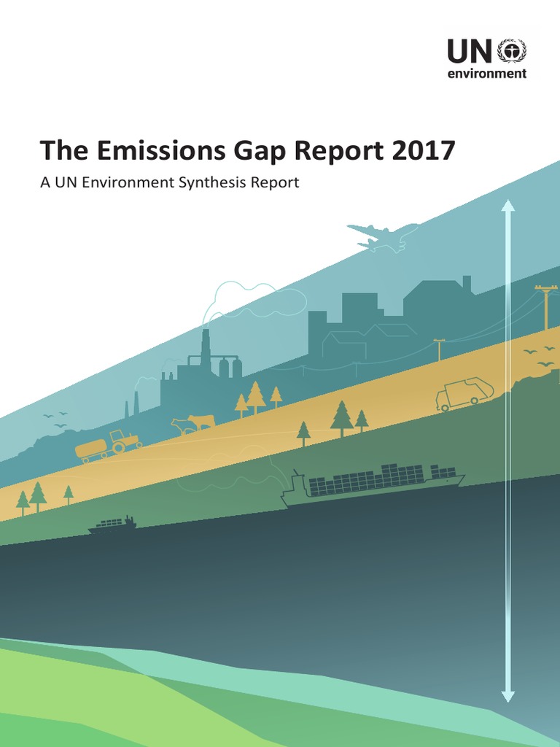Click the tall electricity pylon at right
560x747 pixels.
[x=545, y=307]
